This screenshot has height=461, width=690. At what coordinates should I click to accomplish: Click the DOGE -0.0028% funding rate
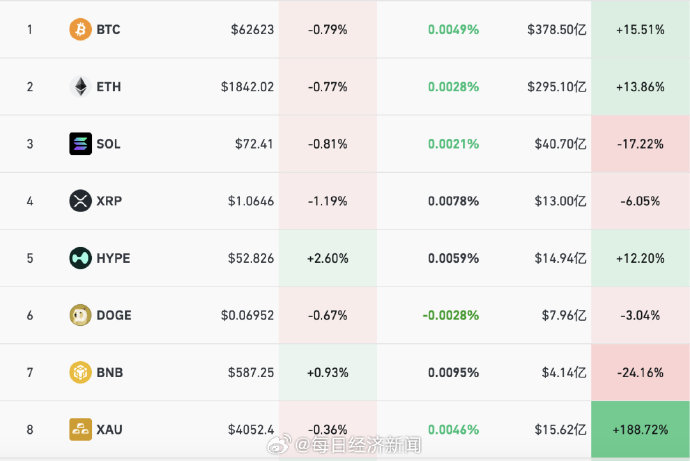(451, 315)
